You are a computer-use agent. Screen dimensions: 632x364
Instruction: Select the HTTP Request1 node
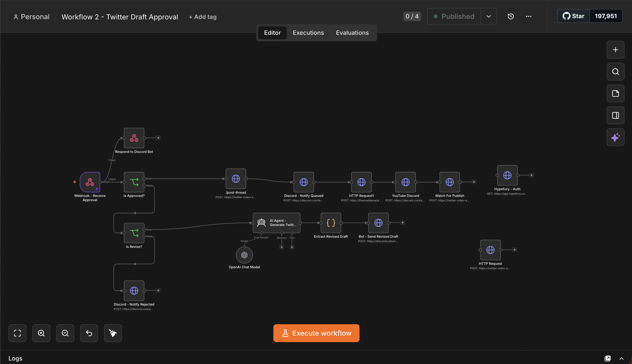(361, 182)
